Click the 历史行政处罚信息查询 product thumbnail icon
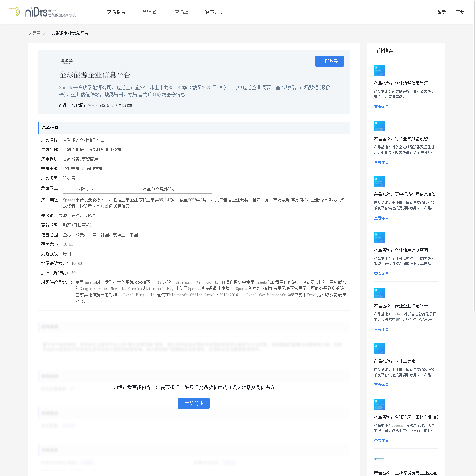 point(379,182)
